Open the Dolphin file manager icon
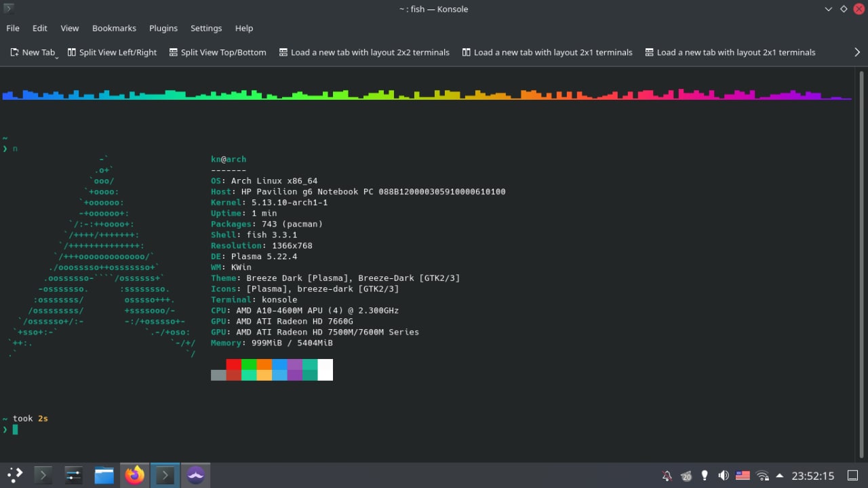 point(104,475)
